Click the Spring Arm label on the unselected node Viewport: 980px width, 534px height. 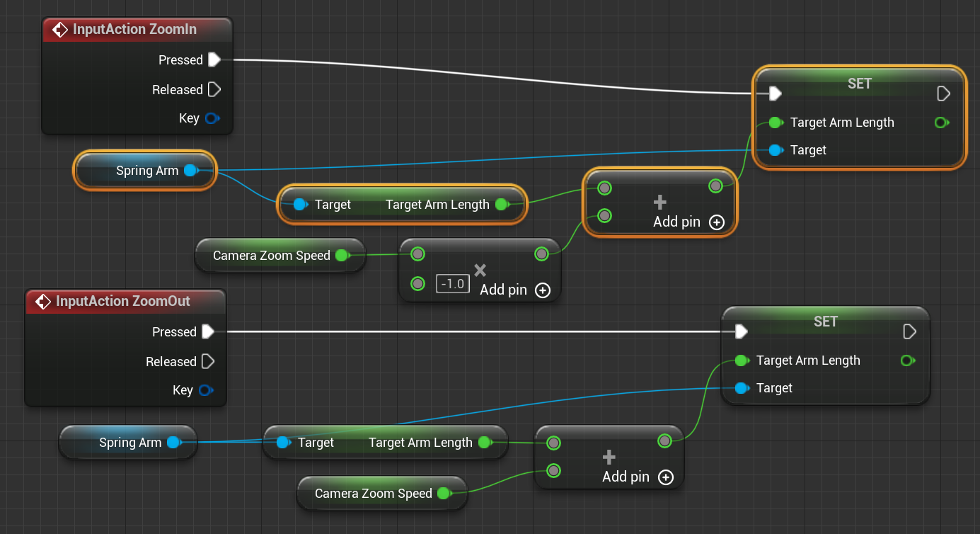click(130, 443)
